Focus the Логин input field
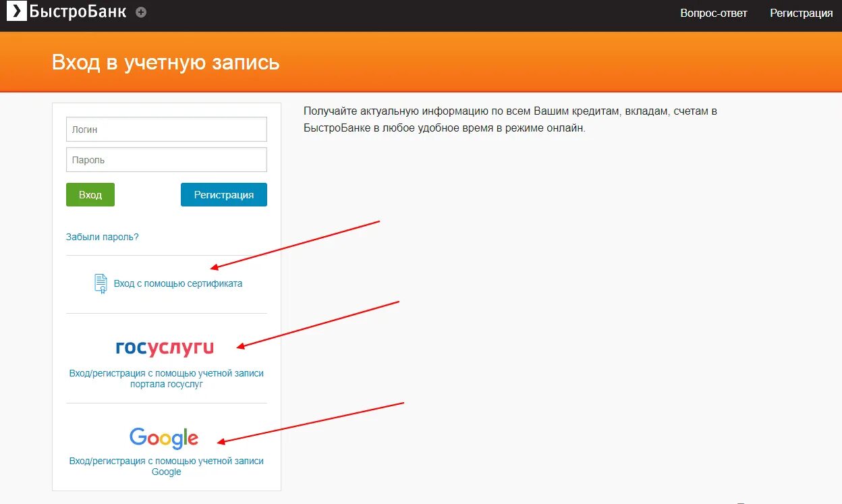 pos(167,130)
